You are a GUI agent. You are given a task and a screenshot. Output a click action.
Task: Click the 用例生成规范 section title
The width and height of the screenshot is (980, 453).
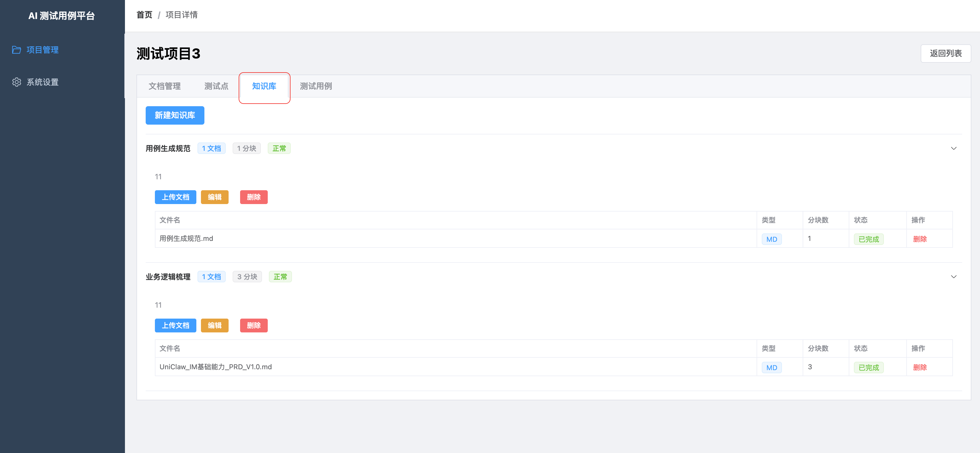[x=168, y=148]
